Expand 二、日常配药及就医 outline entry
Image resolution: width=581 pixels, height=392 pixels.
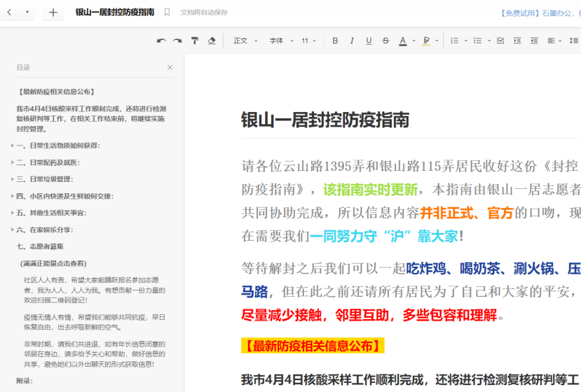pos(12,162)
